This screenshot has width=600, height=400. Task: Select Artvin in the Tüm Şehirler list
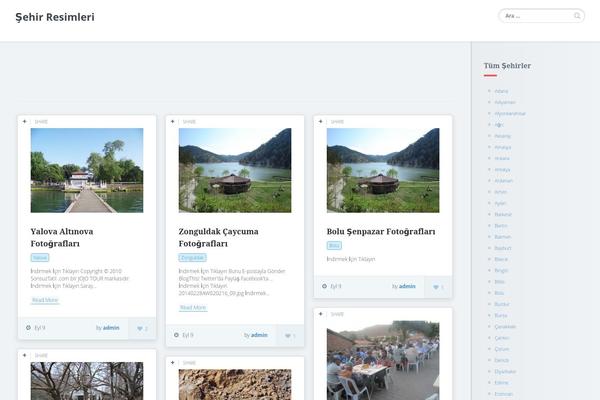pos(501,192)
